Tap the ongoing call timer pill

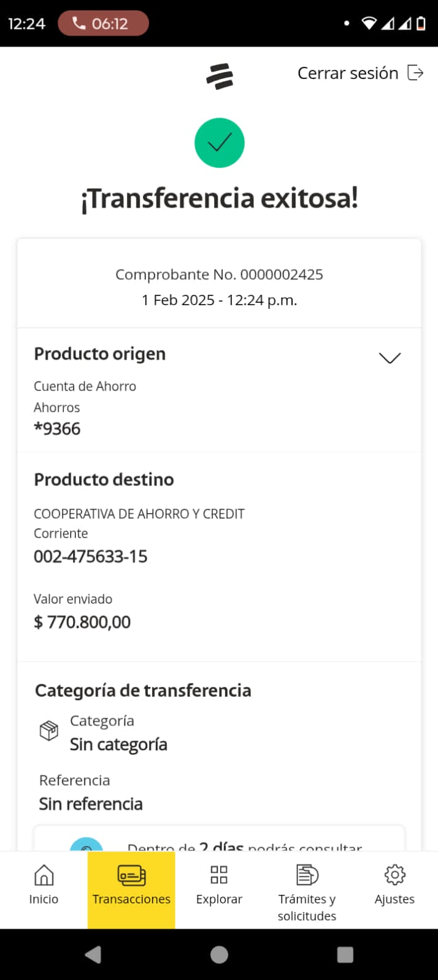(x=103, y=24)
